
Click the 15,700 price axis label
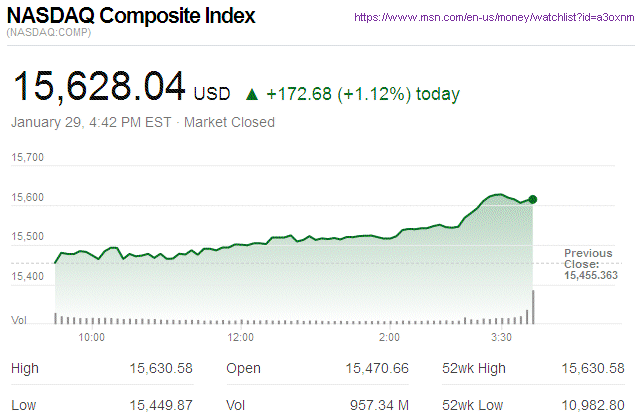pyautogui.click(x=28, y=157)
